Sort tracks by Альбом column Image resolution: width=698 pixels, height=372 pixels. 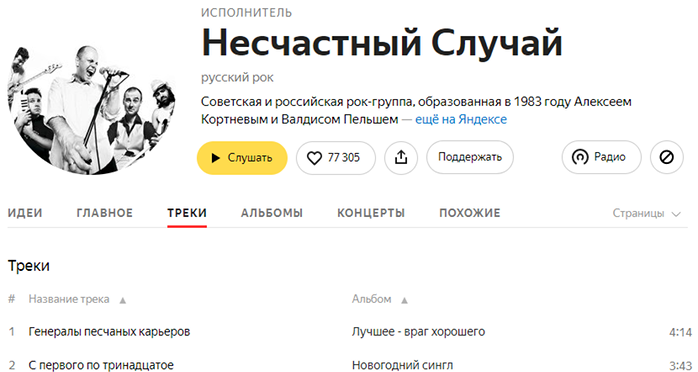380,299
